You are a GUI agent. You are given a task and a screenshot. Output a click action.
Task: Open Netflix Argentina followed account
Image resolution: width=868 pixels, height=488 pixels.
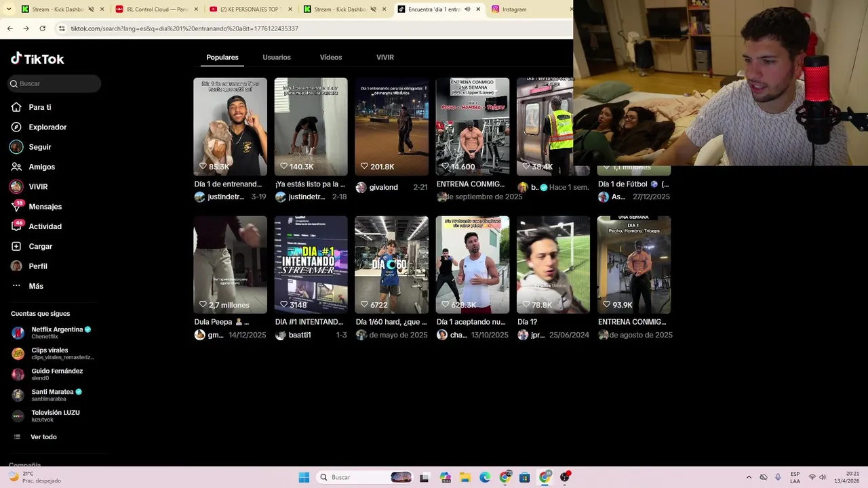pos(53,332)
